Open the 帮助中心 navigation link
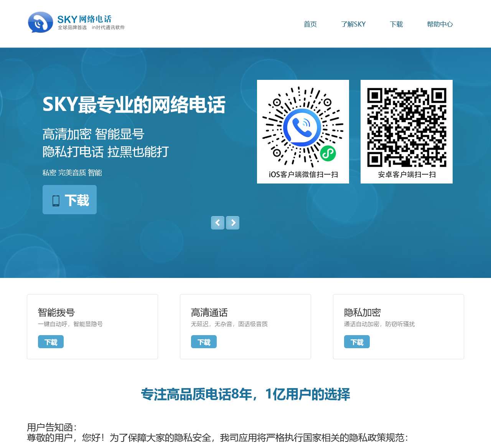Screen dimensions: 491x448 point(440,24)
